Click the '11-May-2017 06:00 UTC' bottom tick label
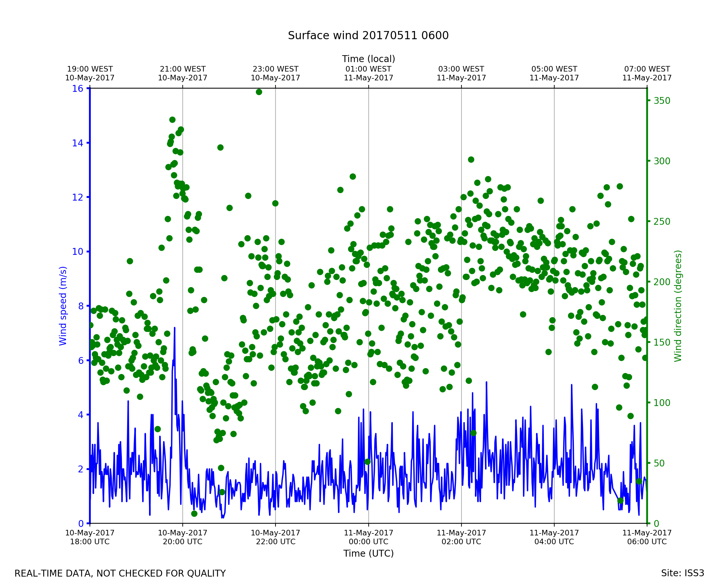The width and height of the screenshot is (719, 588). click(x=646, y=537)
